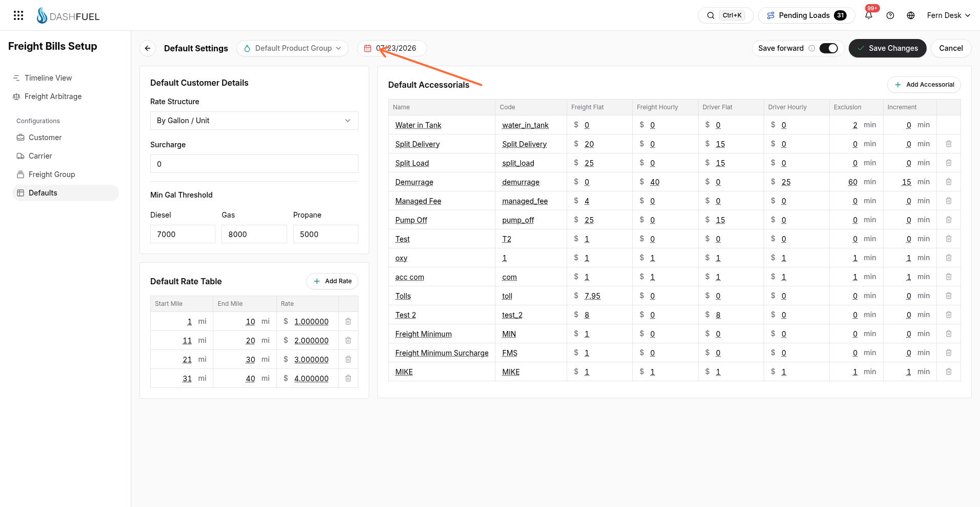The width and height of the screenshot is (980, 507).
Task: Edit Demurrage freight hourly value 40
Action: pyautogui.click(x=655, y=182)
